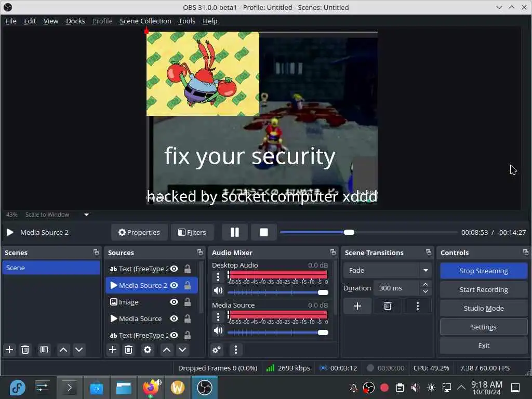Remove scene transition with trash button
This screenshot has height=399, width=532.
pyautogui.click(x=388, y=306)
